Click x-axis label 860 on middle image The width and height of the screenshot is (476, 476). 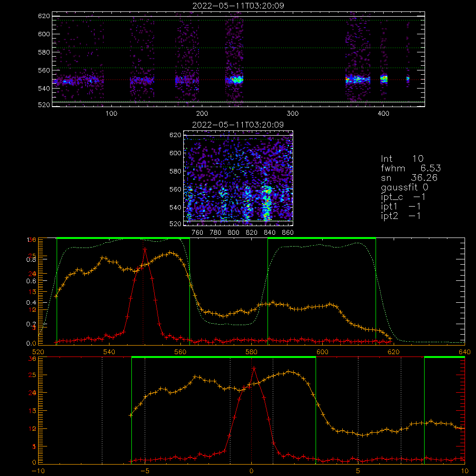tap(288, 233)
